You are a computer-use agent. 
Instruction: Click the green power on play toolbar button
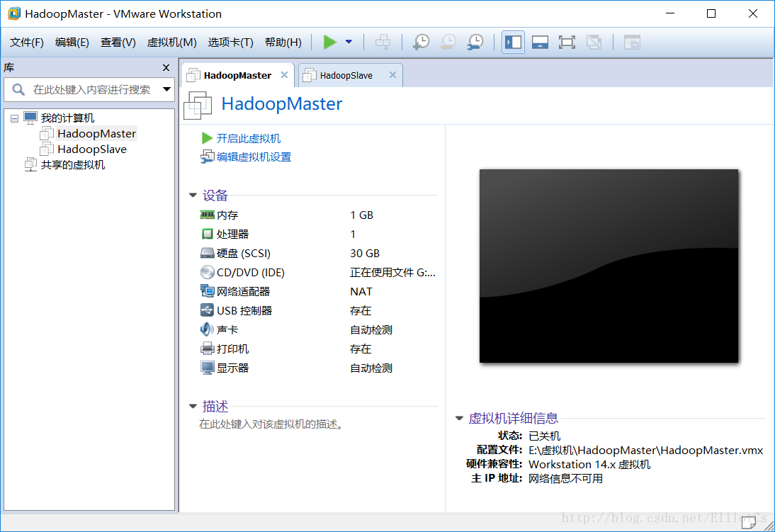coord(329,42)
